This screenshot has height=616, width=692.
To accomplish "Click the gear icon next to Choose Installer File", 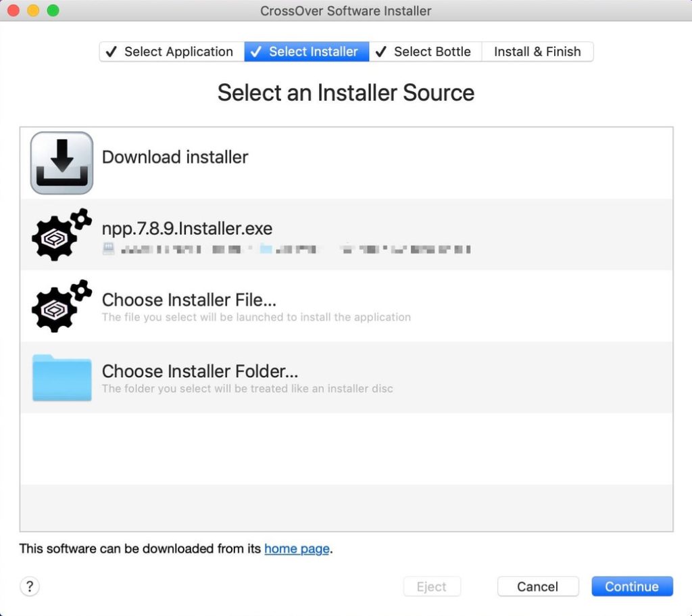I will pyautogui.click(x=61, y=306).
